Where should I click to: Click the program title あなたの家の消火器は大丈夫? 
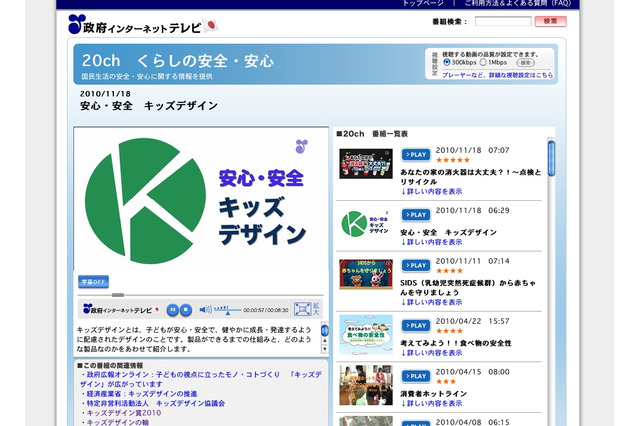471,177
